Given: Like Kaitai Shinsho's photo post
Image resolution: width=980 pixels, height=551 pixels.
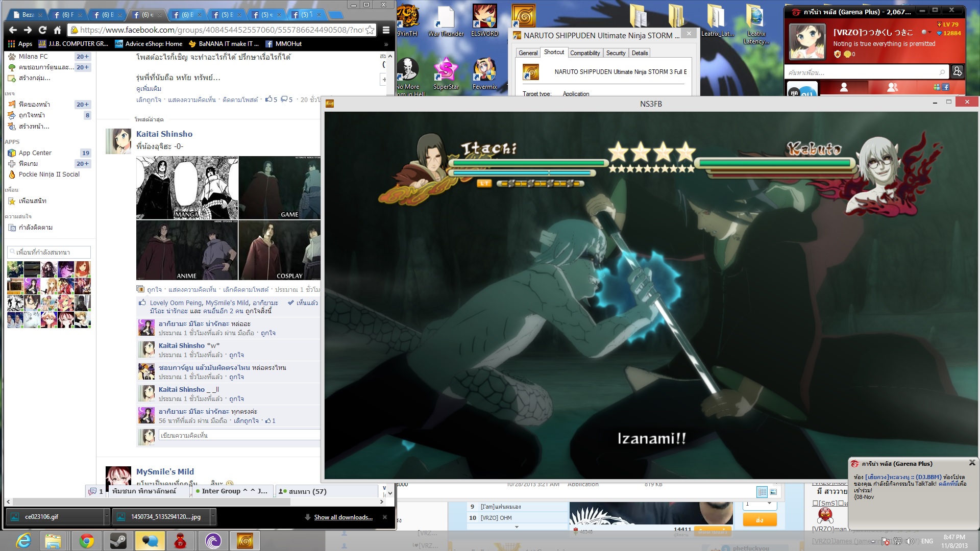Looking at the screenshot, I should pyautogui.click(x=154, y=289).
